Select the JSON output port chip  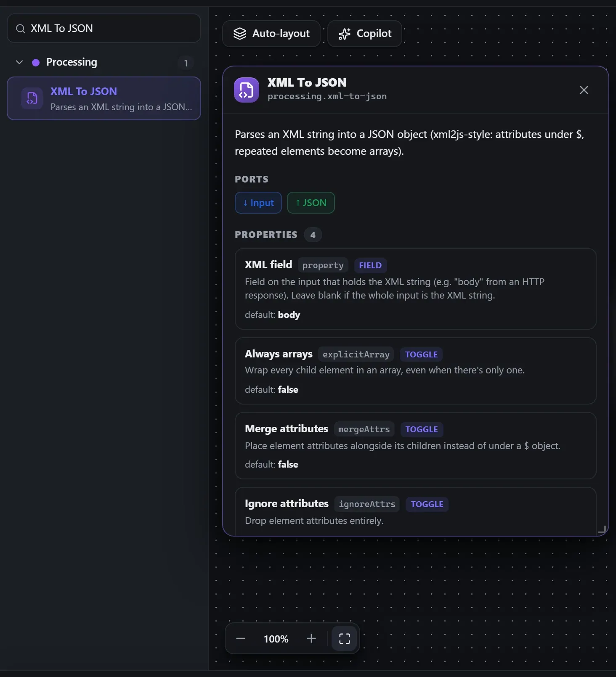point(311,203)
